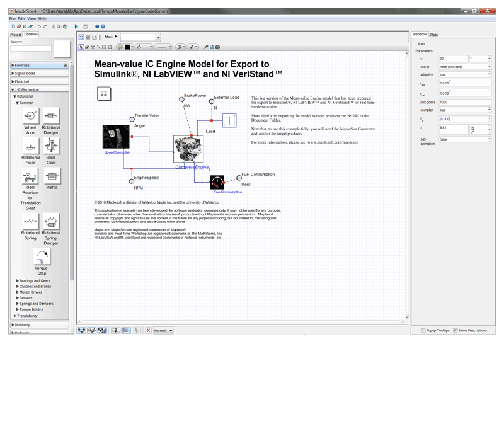Click the Undo arrow in the toolbar
The image size is (504, 436).
[x=39, y=26]
